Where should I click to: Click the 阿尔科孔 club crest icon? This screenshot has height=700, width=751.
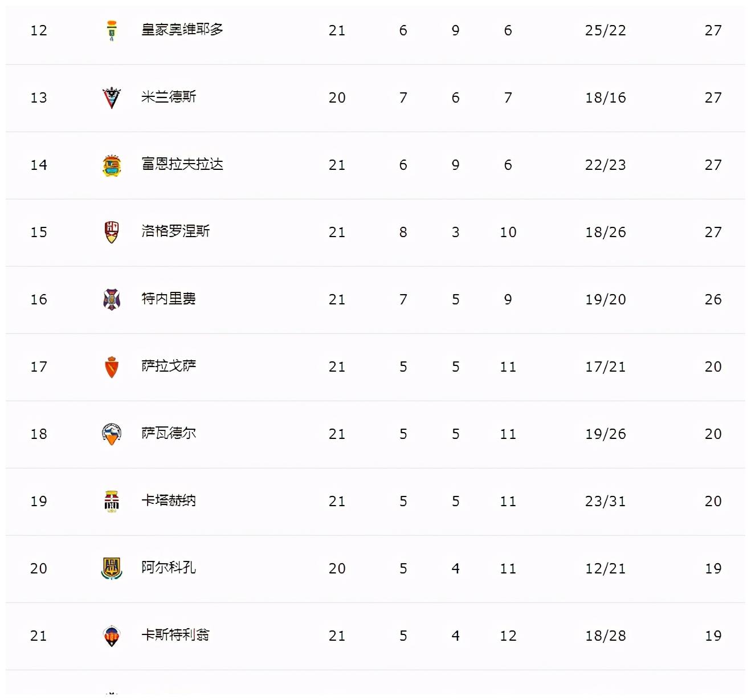pos(112,568)
